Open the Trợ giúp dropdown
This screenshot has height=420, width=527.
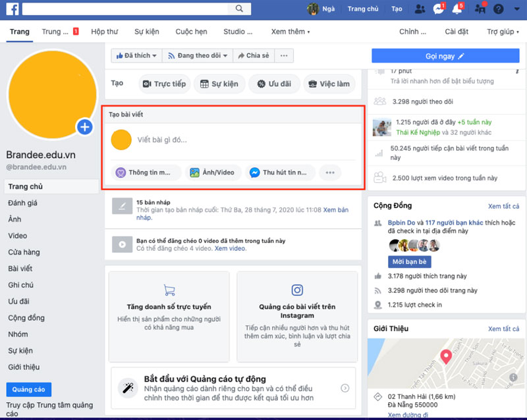(503, 32)
